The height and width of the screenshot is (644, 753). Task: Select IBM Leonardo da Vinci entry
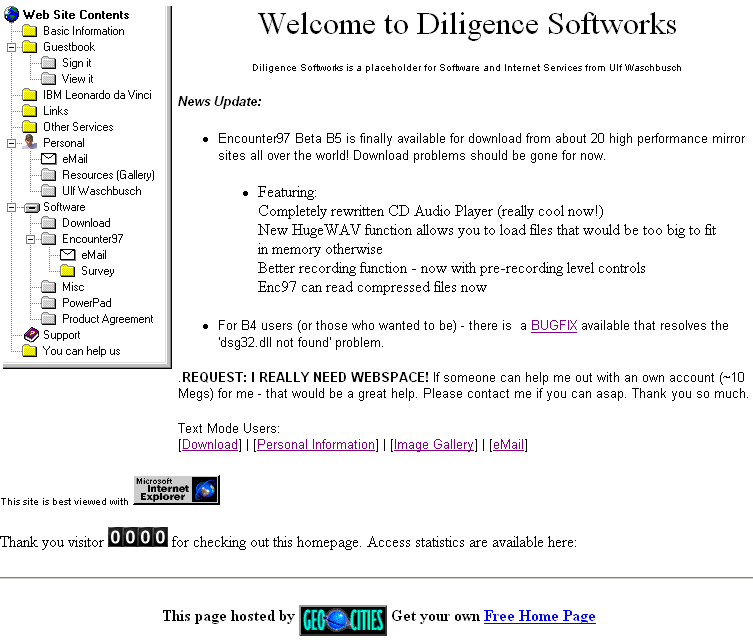(x=97, y=95)
